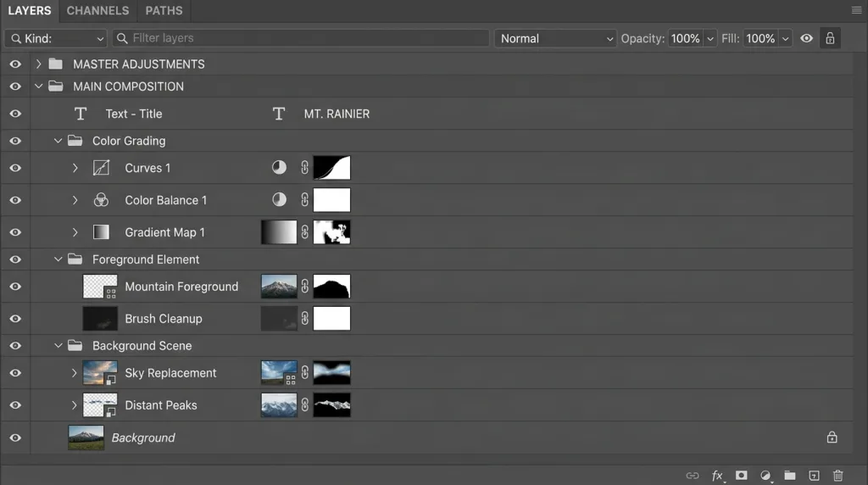Toggle visibility of Text - Title layer
Screen dimensions: 868x485
coord(15,114)
